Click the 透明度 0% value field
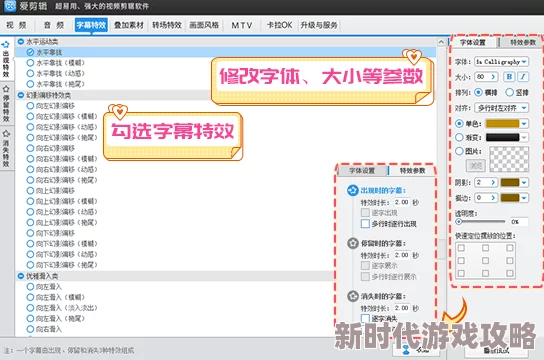544x360 pixels. [x=519, y=222]
